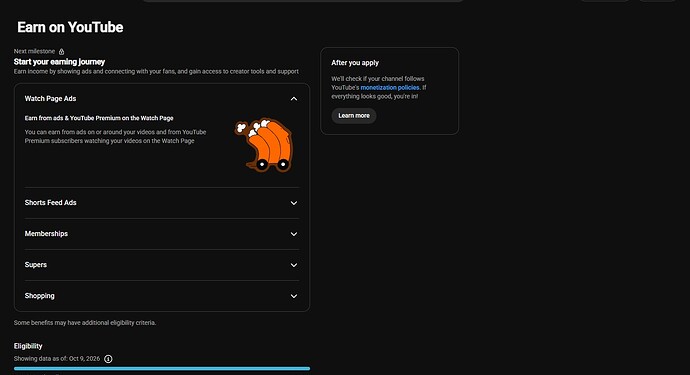Collapse the Watch Page Ads section chevron

click(x=294, y=99)
